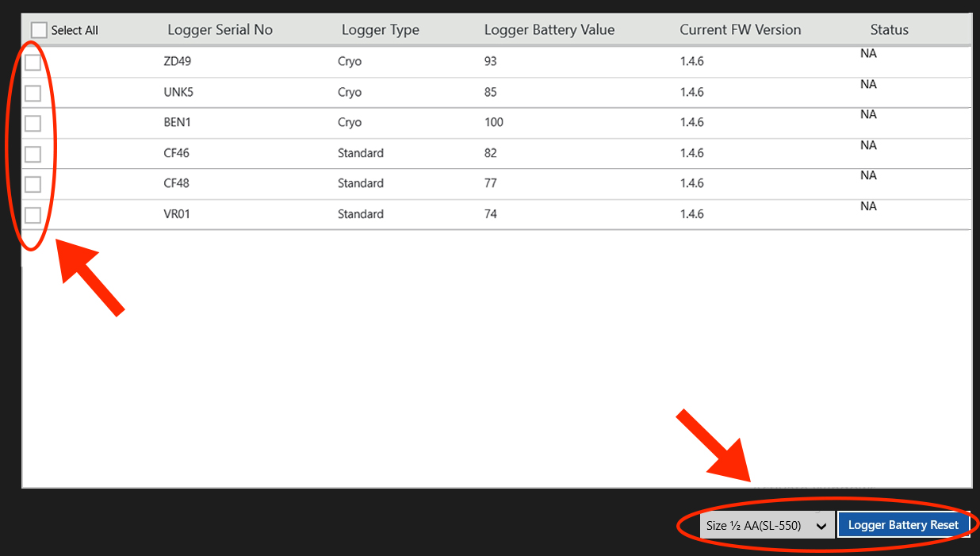This screenshot has height=556, width=980.
Task: Click the Logger Serial No column header
Action: point(220,30)
